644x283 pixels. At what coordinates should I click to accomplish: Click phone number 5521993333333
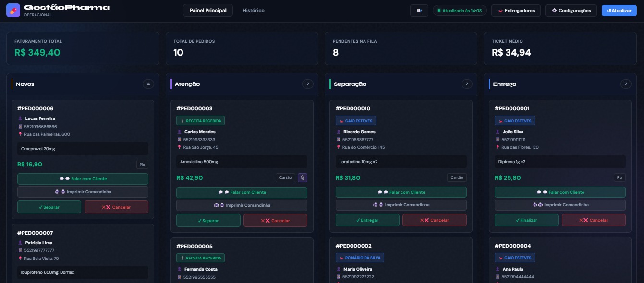click(x=199, y=140)
